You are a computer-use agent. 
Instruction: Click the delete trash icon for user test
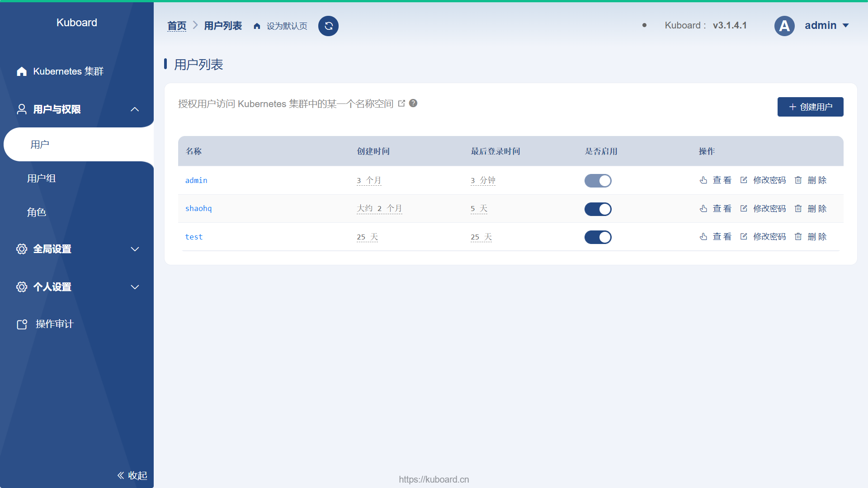point(798,236)
